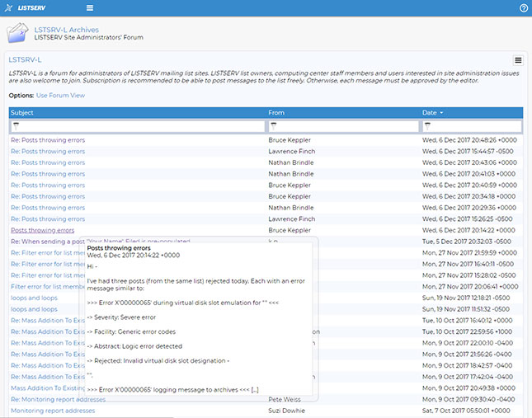Click the preview popup title 'Posts throwing errors'
Image resolution: width=532 pixels, height=418 pixels.
pyautogui.click(x=119, y=248)
